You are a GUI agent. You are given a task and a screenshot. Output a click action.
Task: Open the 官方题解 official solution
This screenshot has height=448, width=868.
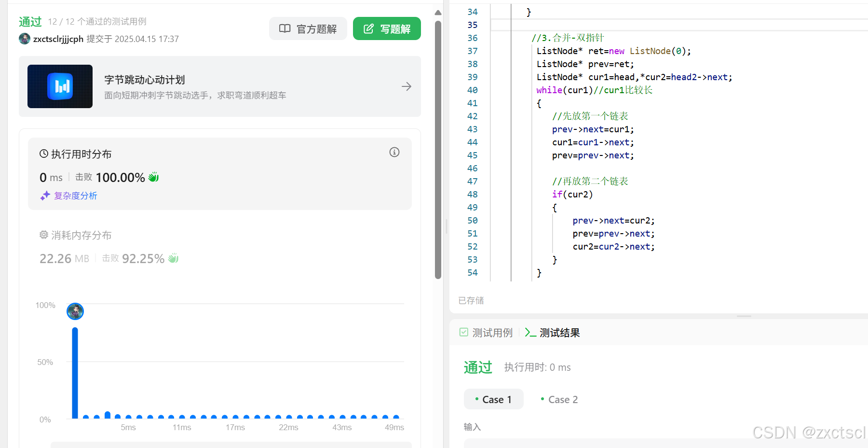pyautogui.click(x=308, y=28)
